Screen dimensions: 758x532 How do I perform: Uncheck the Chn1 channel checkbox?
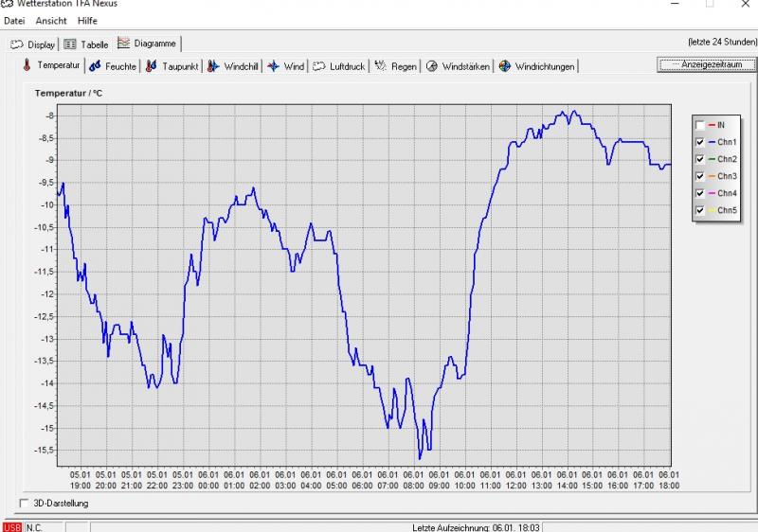[x=700, y=142]
